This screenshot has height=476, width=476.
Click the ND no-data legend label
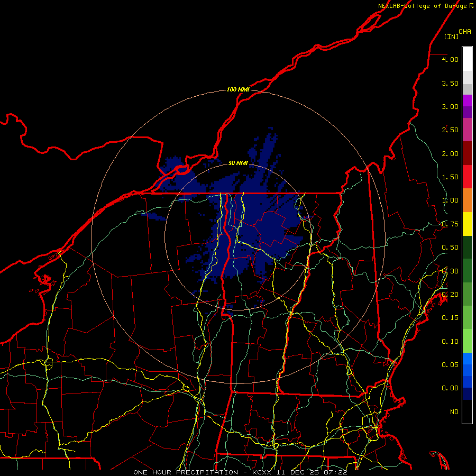tap(454, 412)
